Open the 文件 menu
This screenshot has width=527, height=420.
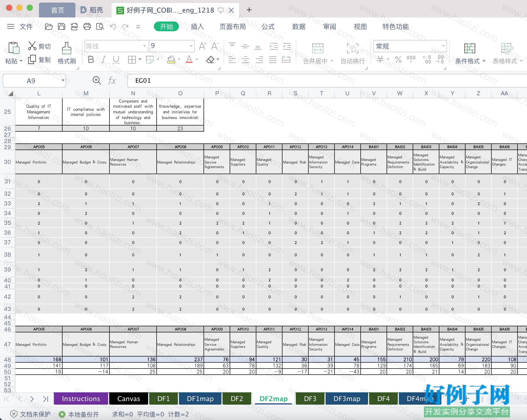pyautogui.click(x=26, y=27)
